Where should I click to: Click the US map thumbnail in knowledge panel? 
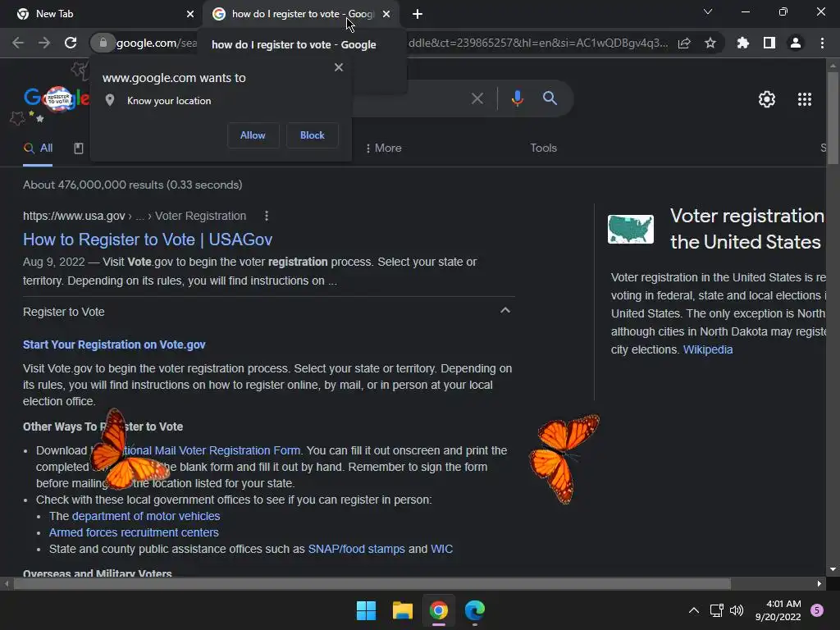point(631,230)
